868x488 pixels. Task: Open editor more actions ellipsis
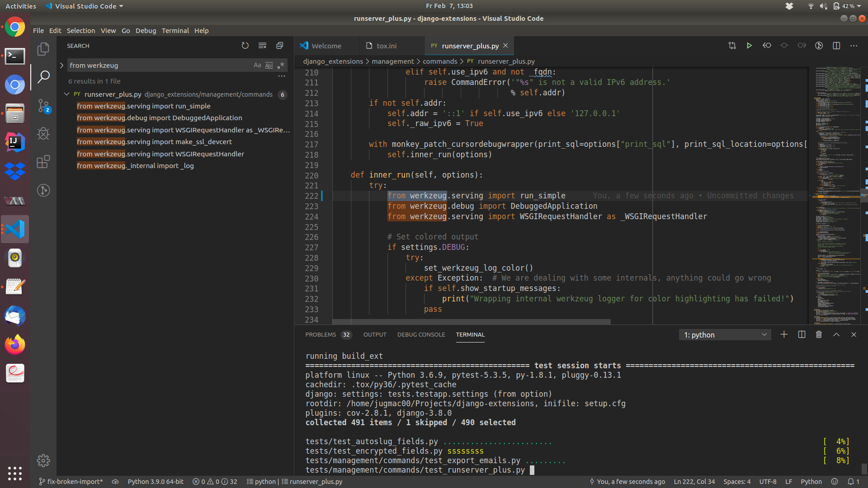[854, 46]
